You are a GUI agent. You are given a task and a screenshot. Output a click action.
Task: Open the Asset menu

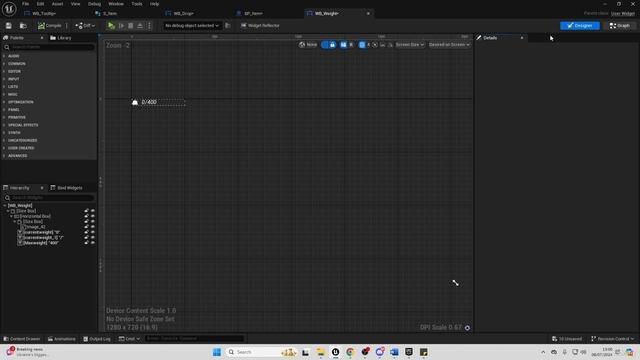58,4
